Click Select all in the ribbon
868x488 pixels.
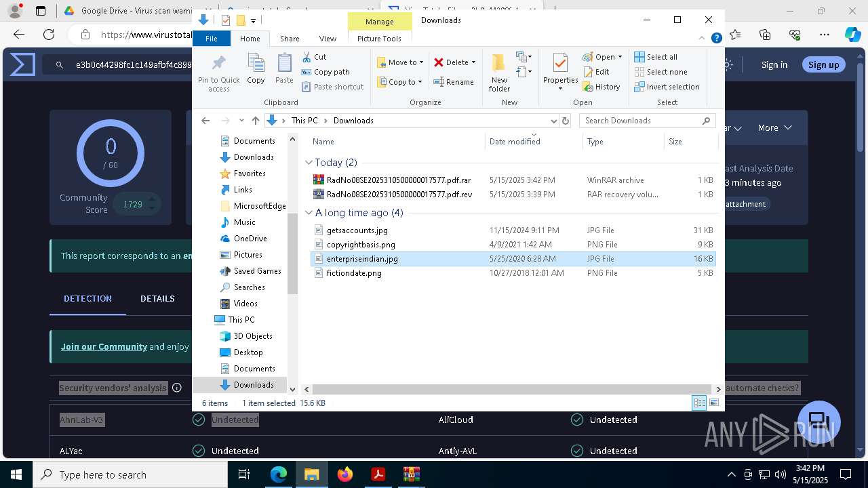pyautogui.click(x=656, y=57)
